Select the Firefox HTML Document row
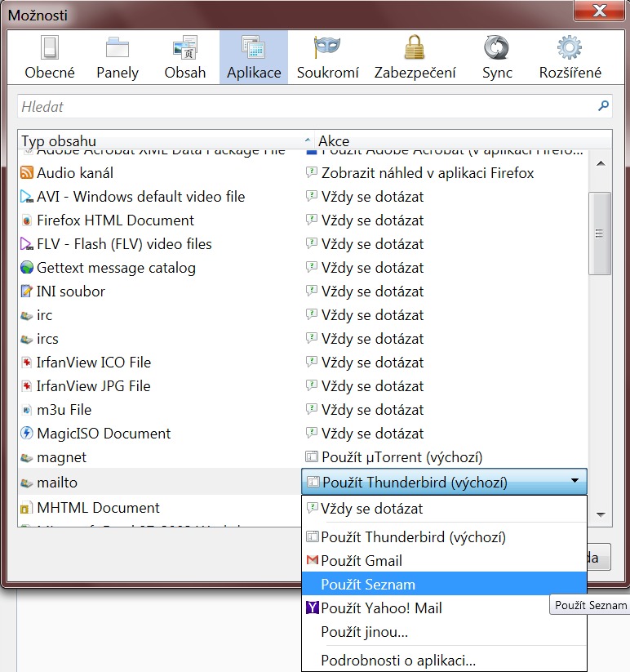 click(x=304, y=220)
